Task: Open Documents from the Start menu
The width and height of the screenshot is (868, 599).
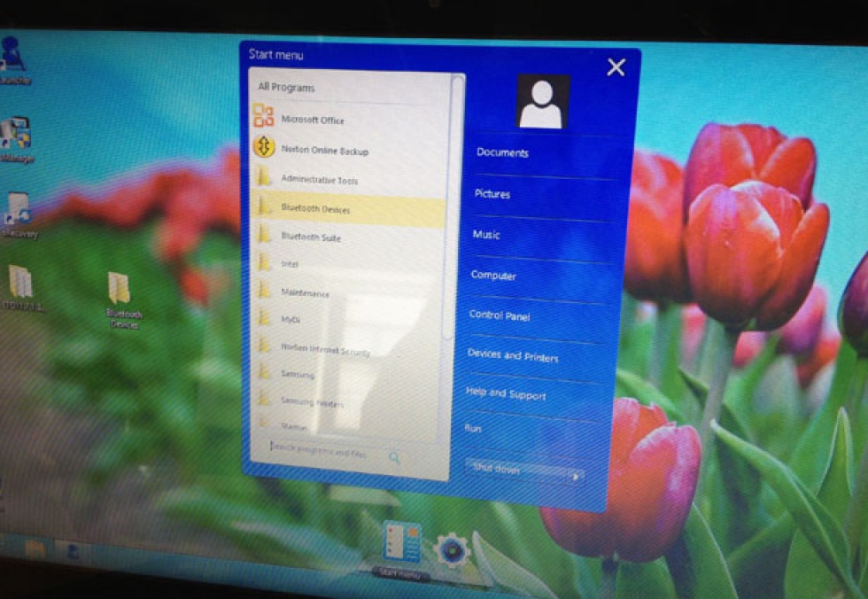Action: coord(502,152)
